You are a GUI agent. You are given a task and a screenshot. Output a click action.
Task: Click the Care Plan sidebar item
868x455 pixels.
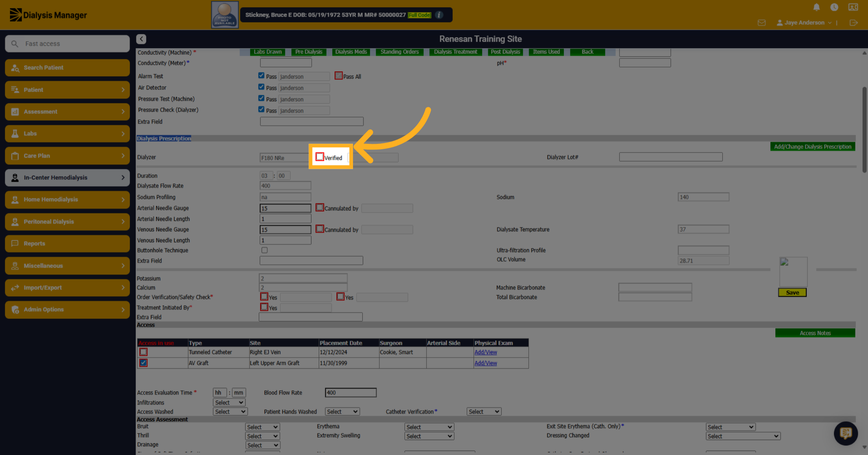pyautogui.click(x=67, y=156)
